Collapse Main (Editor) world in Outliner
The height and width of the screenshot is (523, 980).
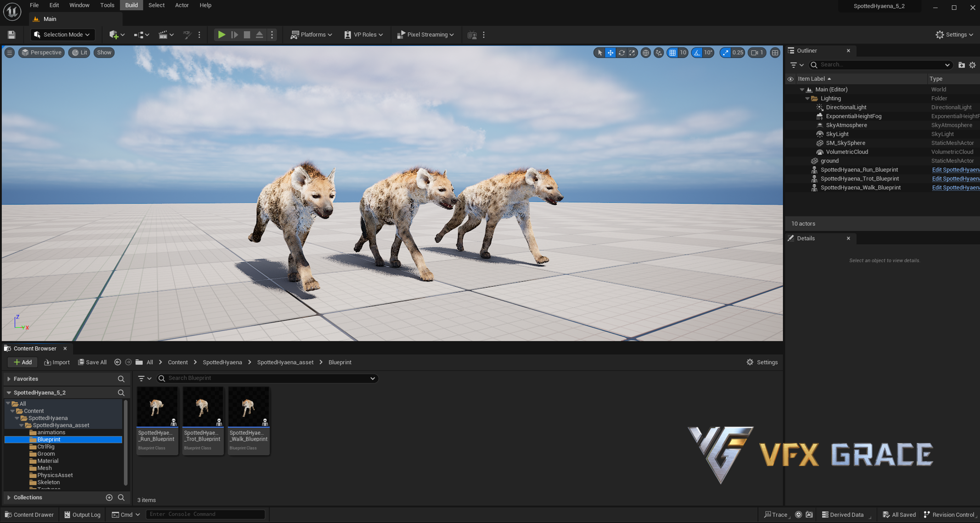click(x=802, y=90)
